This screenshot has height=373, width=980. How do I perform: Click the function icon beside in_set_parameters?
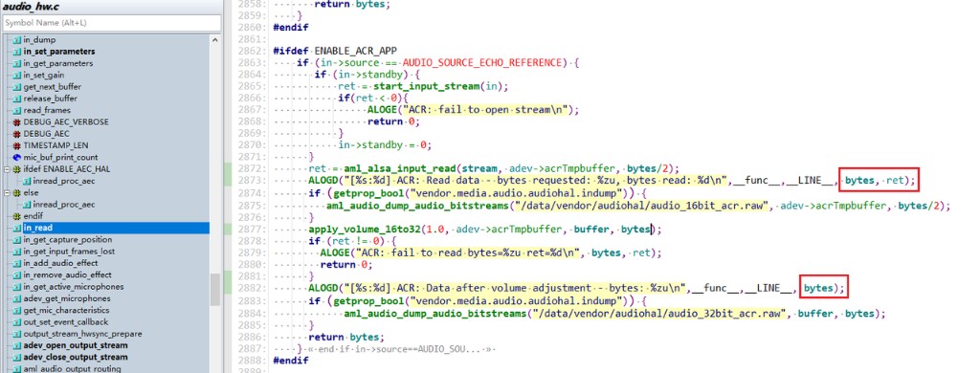17,52
